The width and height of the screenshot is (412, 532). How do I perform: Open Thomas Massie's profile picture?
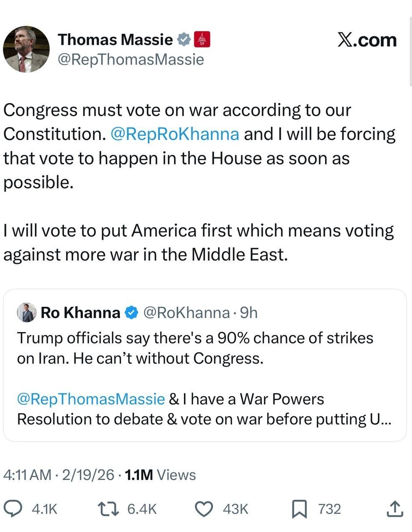[26, 49]
